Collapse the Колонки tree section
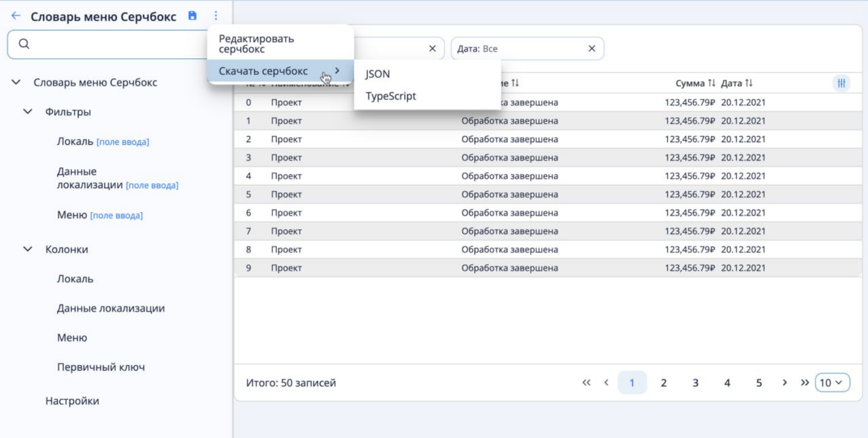The height and width of the screenshot is (438, 868). [x=28, y=249]
